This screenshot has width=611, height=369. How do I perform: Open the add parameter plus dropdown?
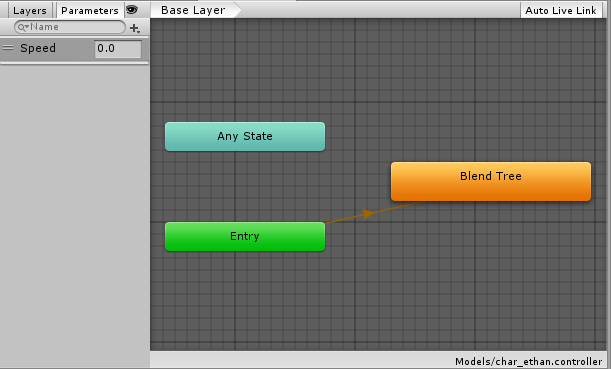coord(135,28)
